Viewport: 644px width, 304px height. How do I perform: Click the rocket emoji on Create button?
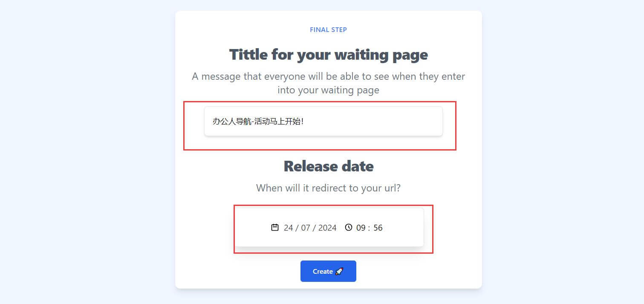tap(339, 271)
